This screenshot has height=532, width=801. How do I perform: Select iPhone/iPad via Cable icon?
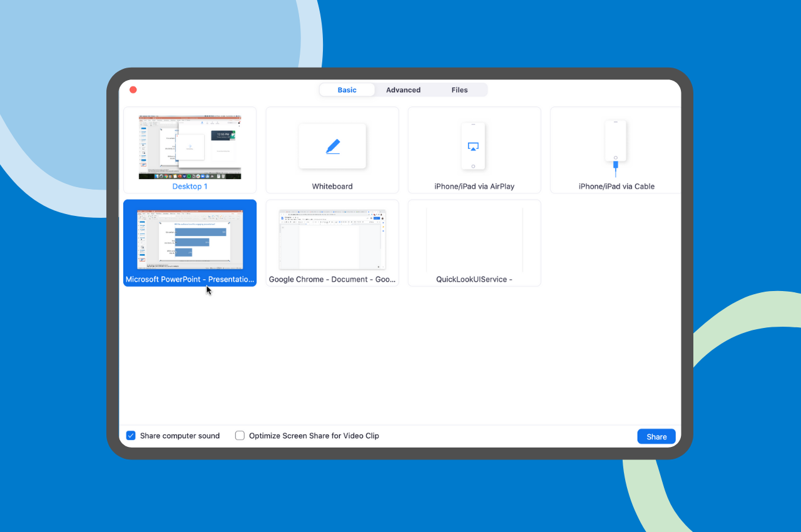point(616,148)
